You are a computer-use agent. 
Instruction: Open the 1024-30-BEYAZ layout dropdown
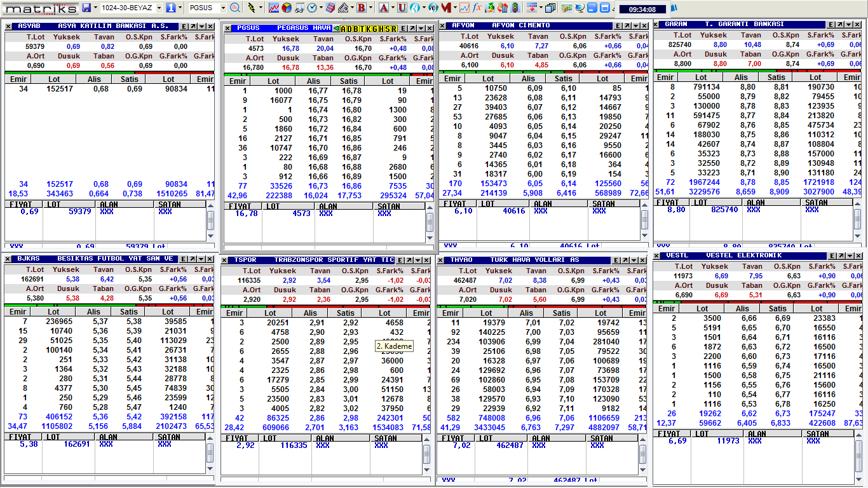158,8
